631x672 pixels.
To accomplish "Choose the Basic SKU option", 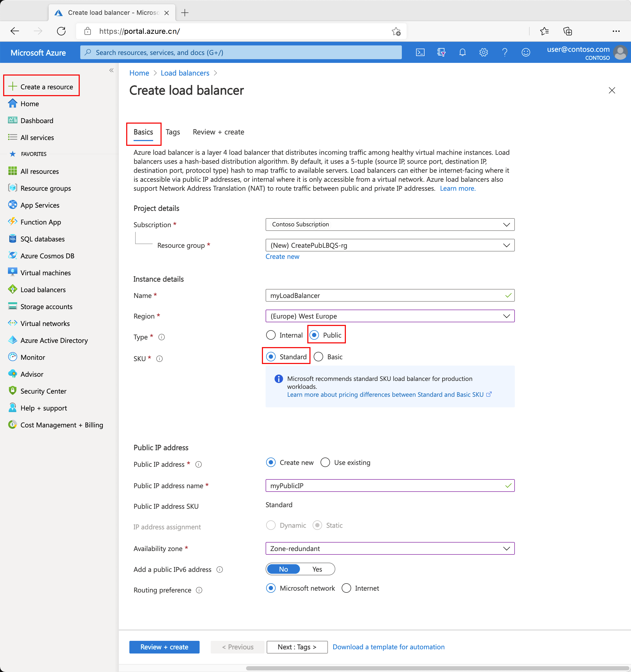I will pyautogui.click(x=319, y=357).
